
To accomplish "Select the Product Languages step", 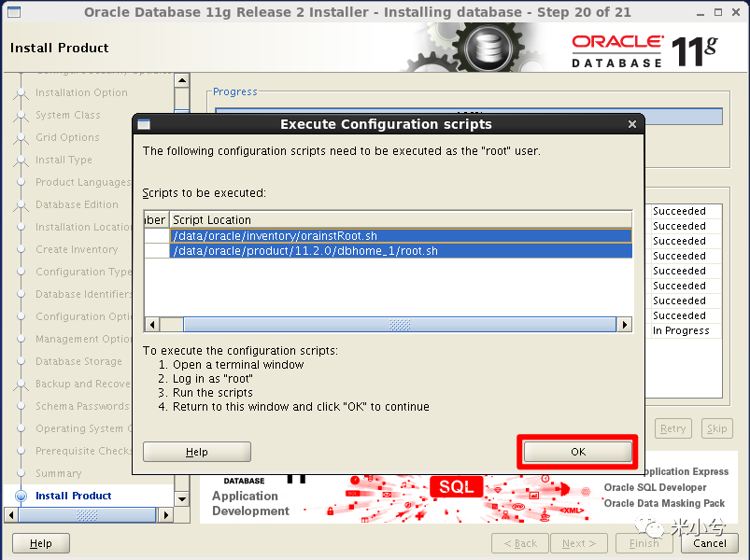I will pos(83,182).
